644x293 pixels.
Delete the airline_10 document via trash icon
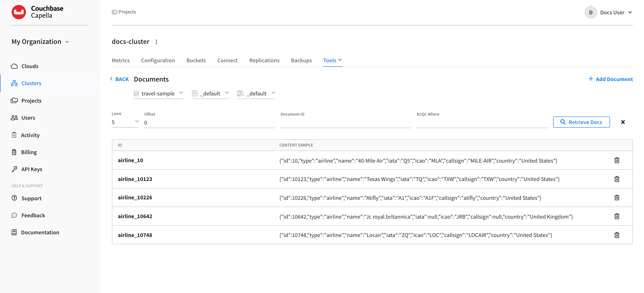(x=617, y=160)
